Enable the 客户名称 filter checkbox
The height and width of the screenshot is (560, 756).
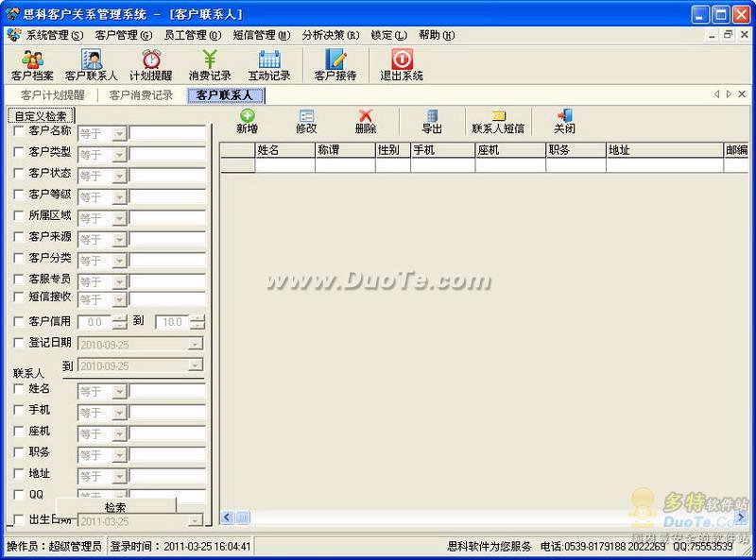tap(19, 131)
